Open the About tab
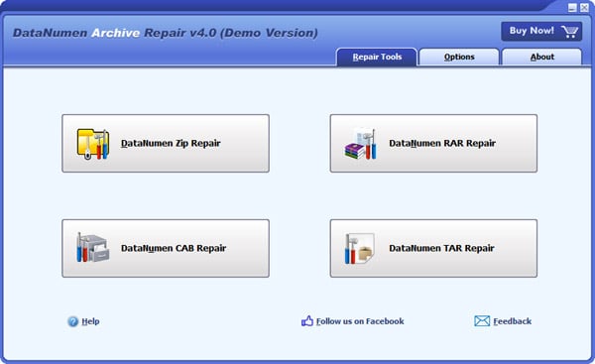 pos(541,57)
